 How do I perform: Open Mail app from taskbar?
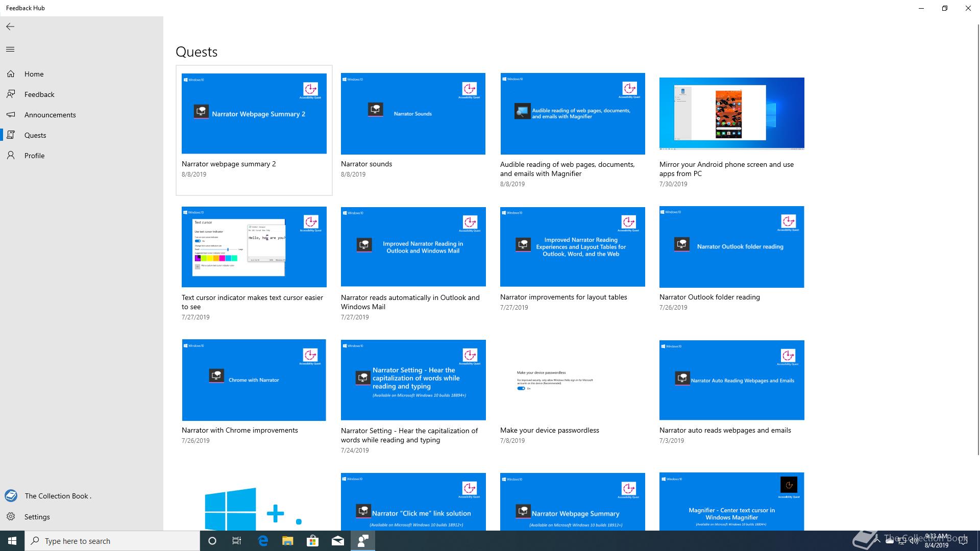click(338, 541)
